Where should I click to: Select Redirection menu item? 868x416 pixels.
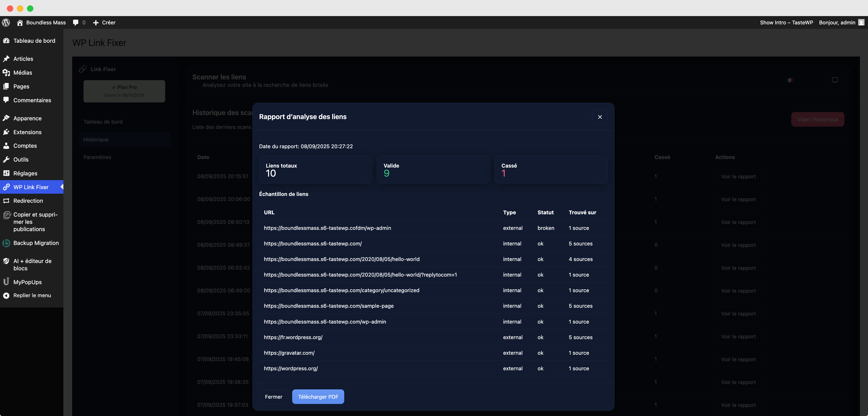click(x=28, y=201)
